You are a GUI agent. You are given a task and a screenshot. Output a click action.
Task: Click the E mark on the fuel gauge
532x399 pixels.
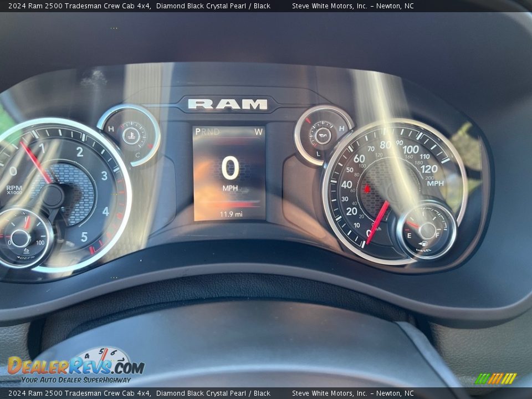(409, 236)
